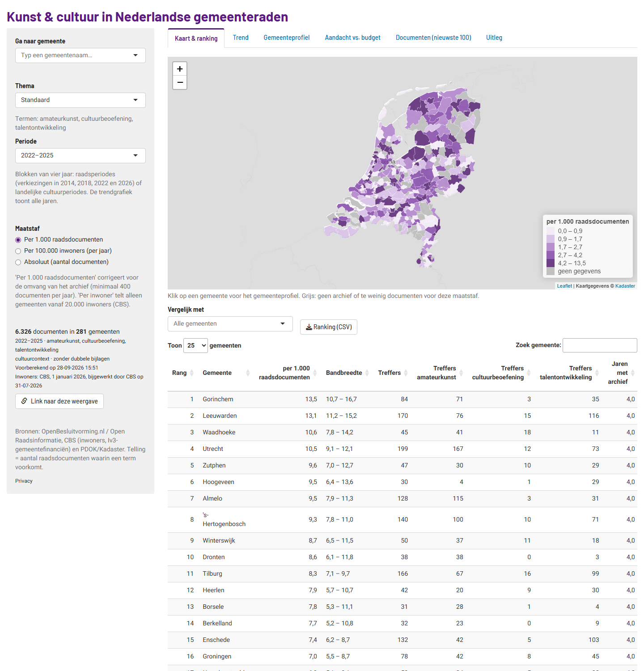Click the geen gegevens legend swatch

(x=551, y=272)
